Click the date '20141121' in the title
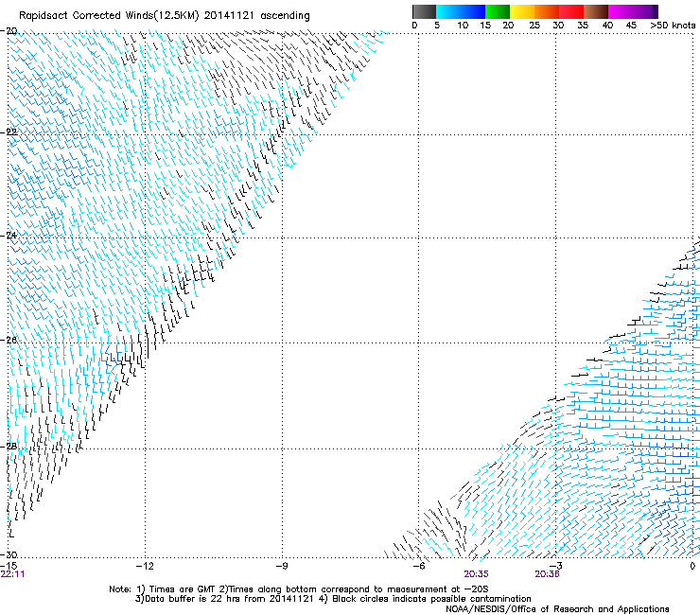Viewport: 700px width, 615px height. [229, 15]
